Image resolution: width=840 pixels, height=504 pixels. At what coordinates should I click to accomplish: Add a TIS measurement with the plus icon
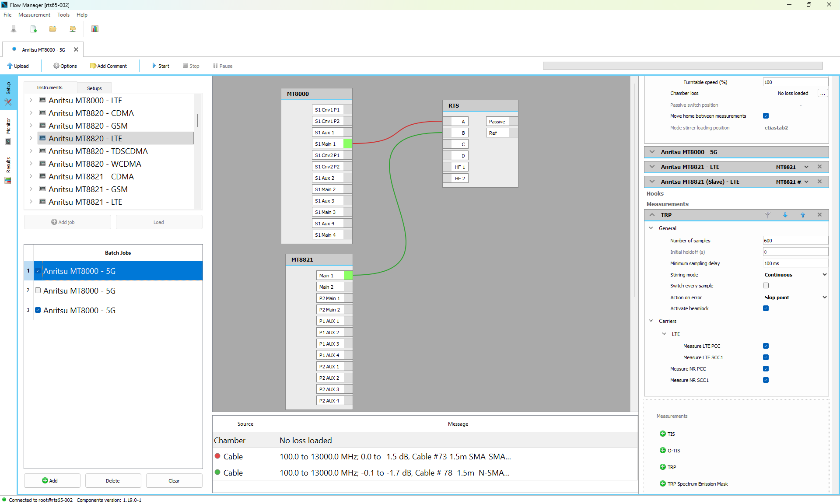coord(662,434)
